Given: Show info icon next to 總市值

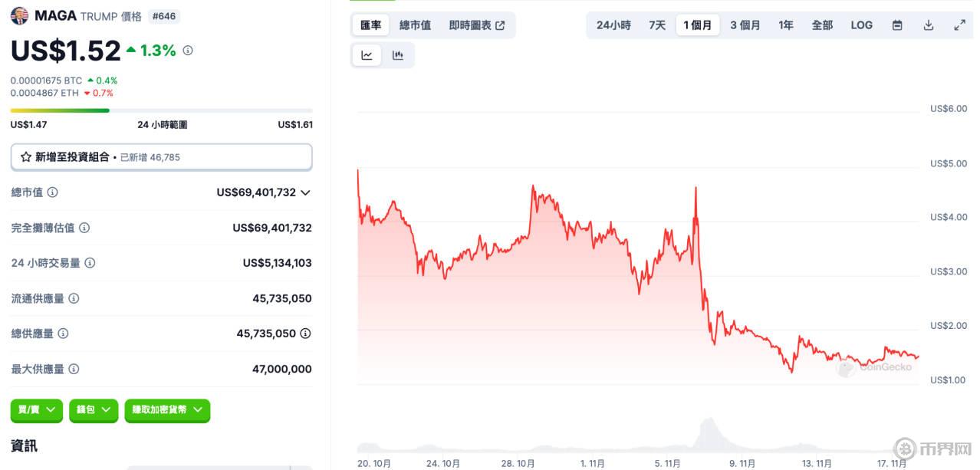Looking at the screenshot, I should point(53,192).
